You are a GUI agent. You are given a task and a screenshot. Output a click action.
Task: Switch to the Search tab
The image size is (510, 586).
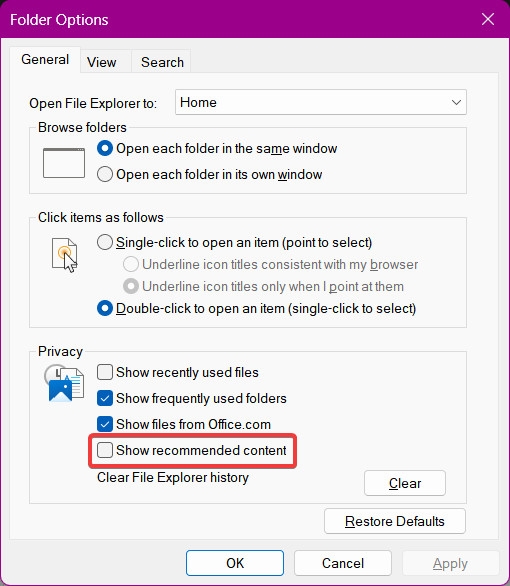[x=162, y=62]
